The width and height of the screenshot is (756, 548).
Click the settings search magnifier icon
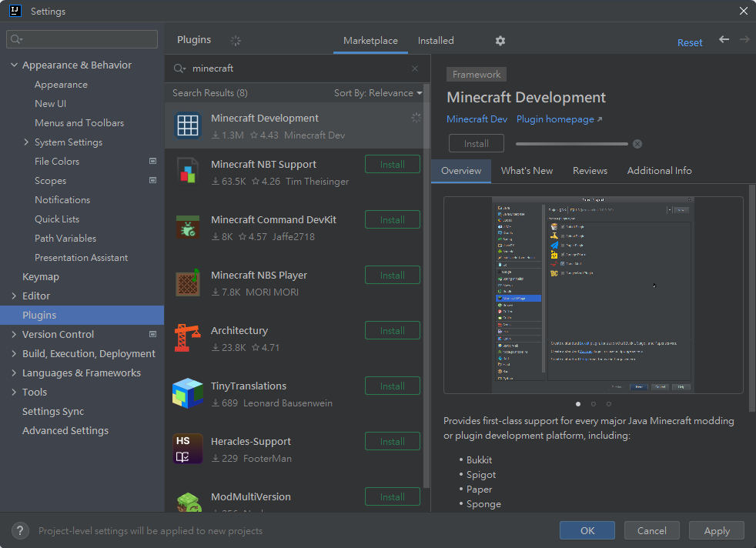click(x=16, y=39)
